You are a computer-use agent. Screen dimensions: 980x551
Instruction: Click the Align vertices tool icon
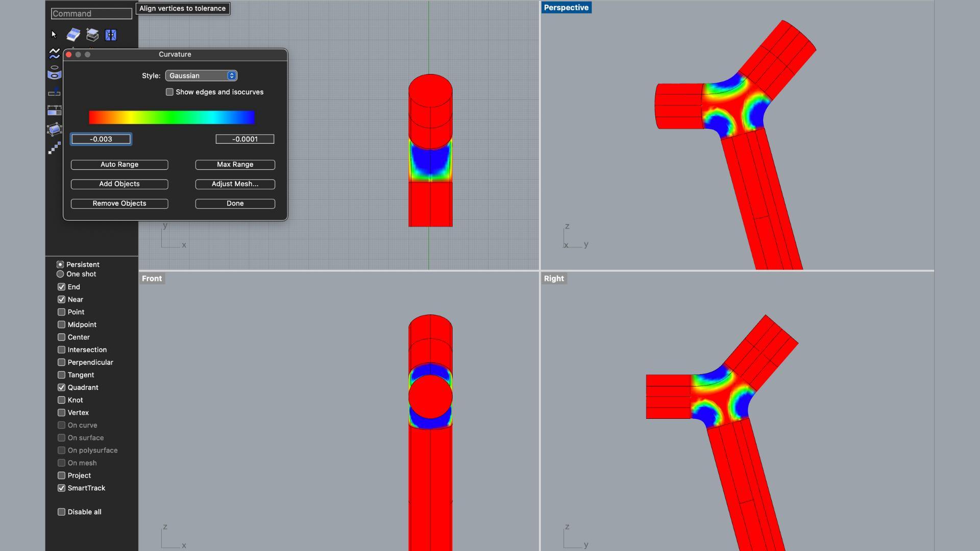tap(111, 35)
